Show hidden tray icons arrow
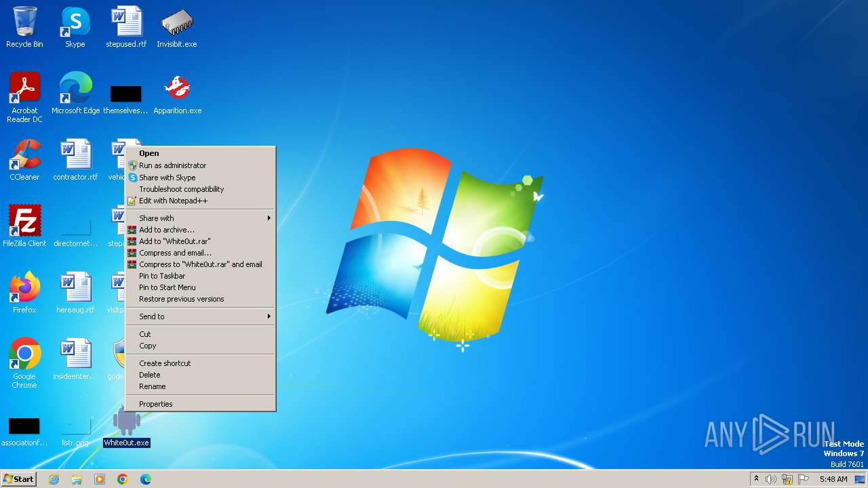868x488 pixels. (x=756, y=479)
